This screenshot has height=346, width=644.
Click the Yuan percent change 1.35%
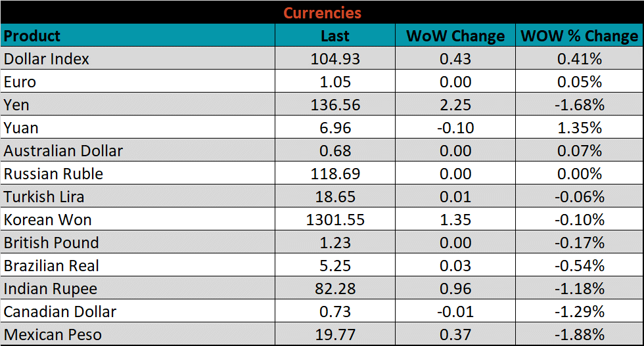coord(579,127)
